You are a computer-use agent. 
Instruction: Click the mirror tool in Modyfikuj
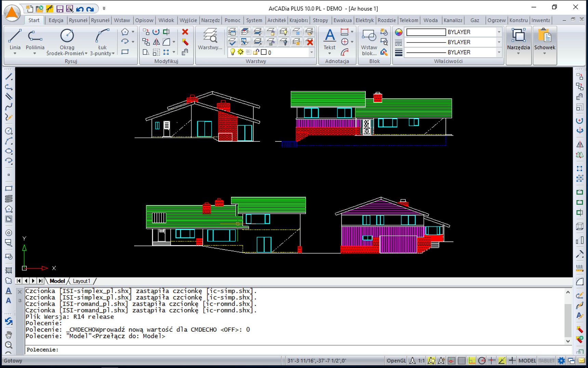[x=156, y=42]
